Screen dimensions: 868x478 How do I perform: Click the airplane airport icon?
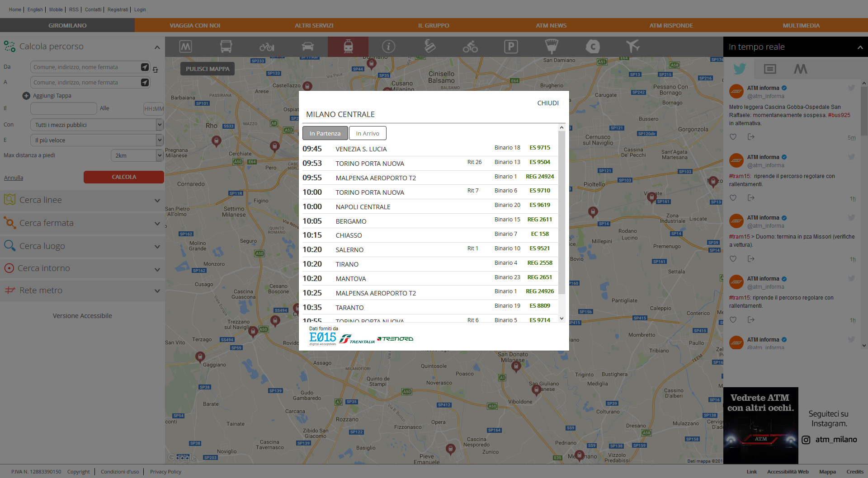click(633, 47)
